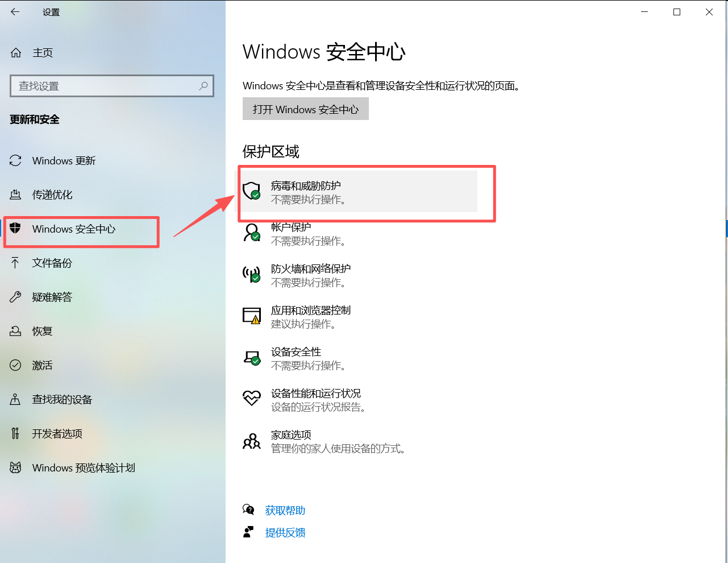Minimize the 设置 window
Image resolution: width=728 pixels, height=563 pixels.
point(644,12)
